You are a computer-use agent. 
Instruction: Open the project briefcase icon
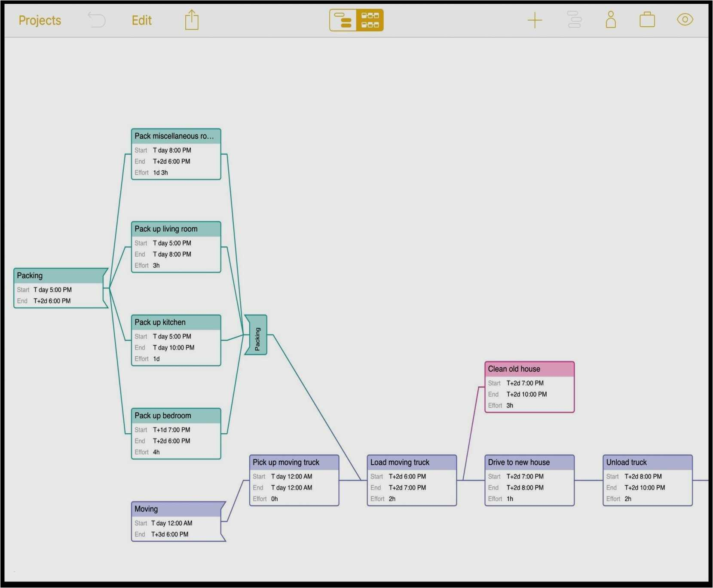(x=647, y=20)
